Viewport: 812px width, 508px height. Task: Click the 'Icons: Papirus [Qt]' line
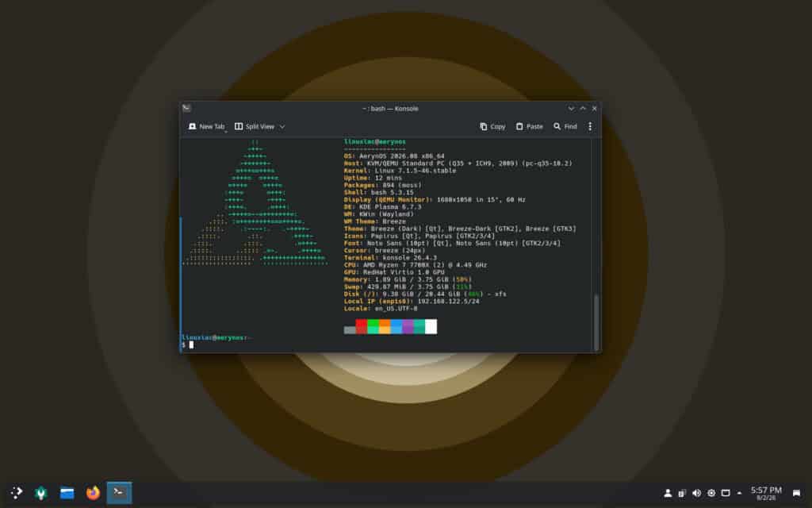point(419,236)
